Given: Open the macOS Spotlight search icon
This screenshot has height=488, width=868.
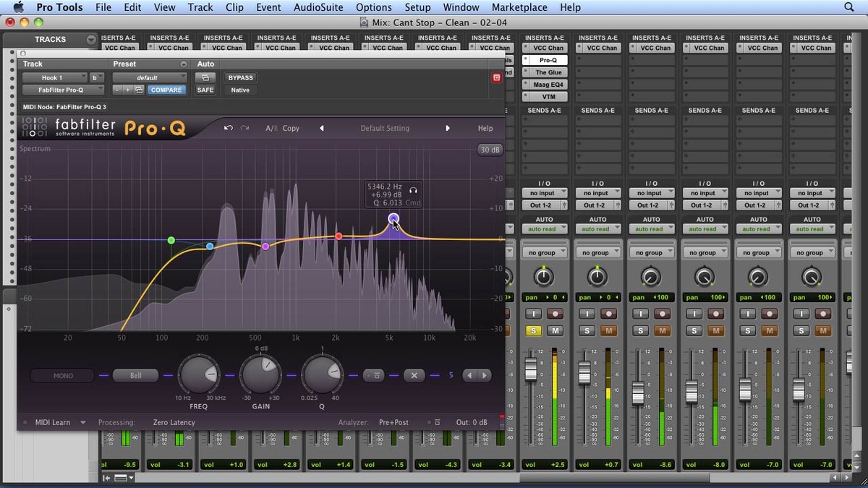Looking at the screenshot, I should (849, 7).
